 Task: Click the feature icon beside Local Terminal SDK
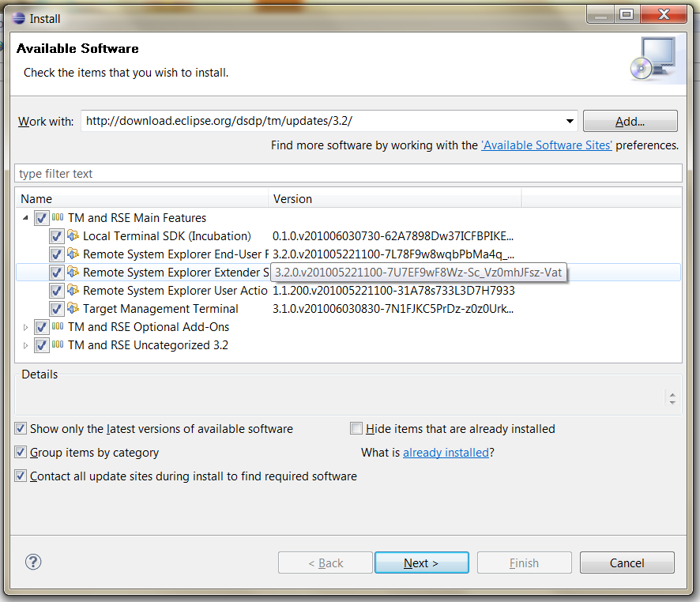pos(73,235)
